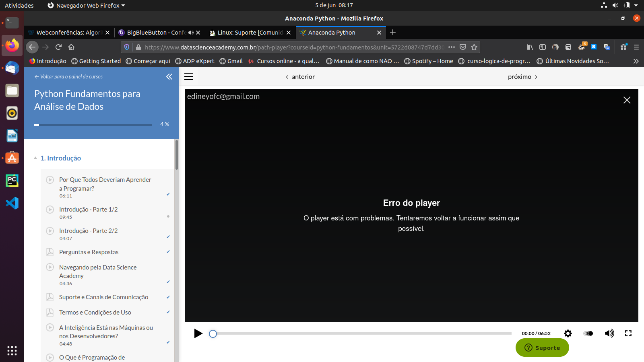Screen dimensions: 644x362
Task: Toggle completion mark for Introdução - Parte 1/2
Action: [168, 216]
